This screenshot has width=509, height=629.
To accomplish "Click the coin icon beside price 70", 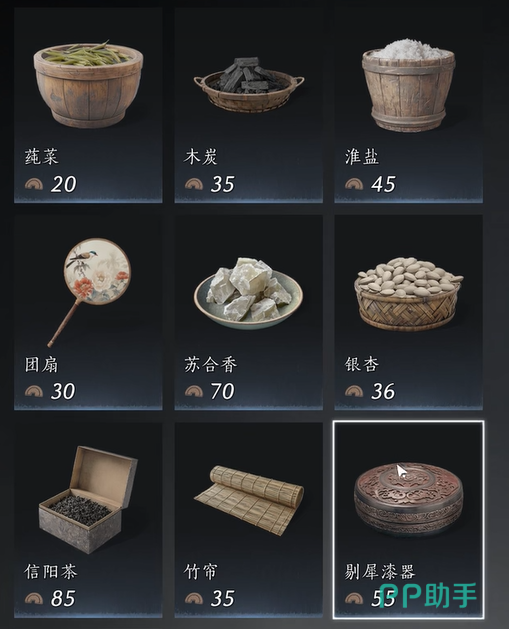I will tap(194, 391).
